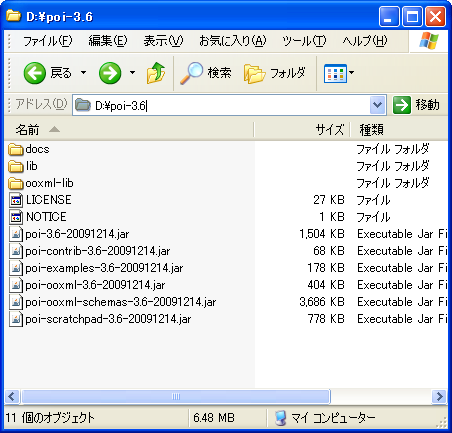Open the お気に入り(A) menu
The width and height of the screenshot is (452, 433).
(x=233, y=41)
